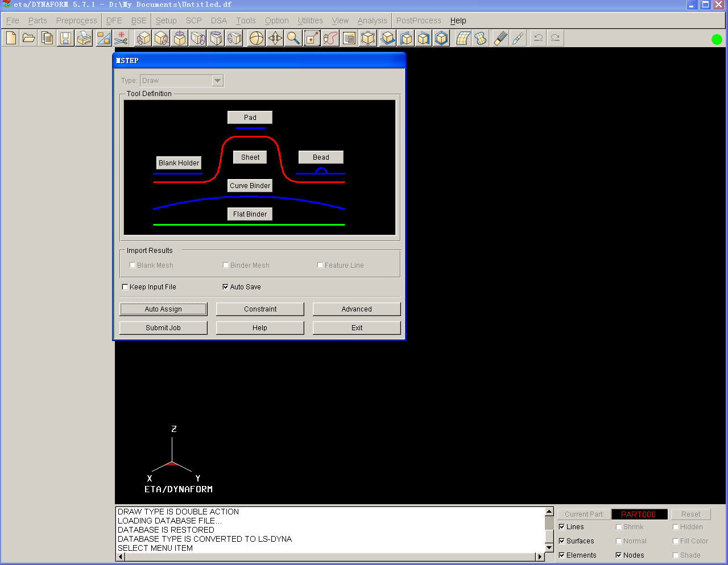
Task: Click the Advanced button
Action: (357, 309)
